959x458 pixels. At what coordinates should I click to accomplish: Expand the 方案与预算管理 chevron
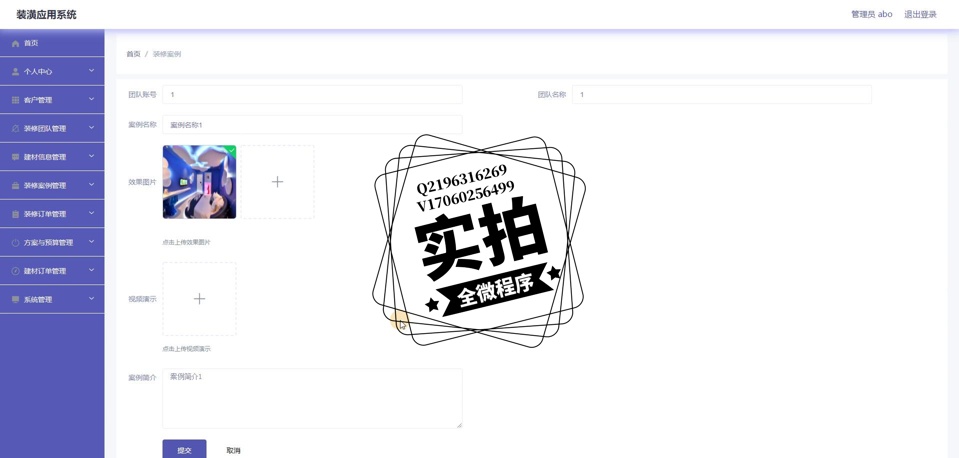coord(91,242)
